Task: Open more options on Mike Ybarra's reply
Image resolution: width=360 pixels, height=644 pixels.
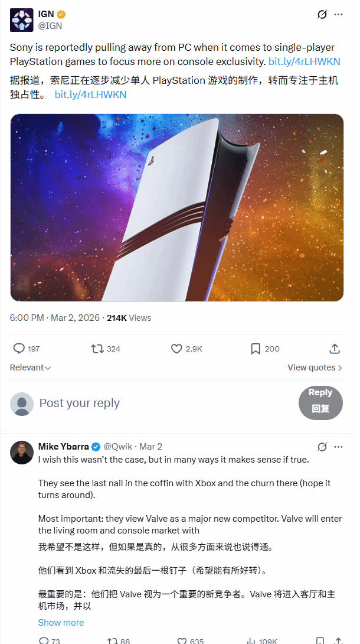Action: (x=338, y=447)
